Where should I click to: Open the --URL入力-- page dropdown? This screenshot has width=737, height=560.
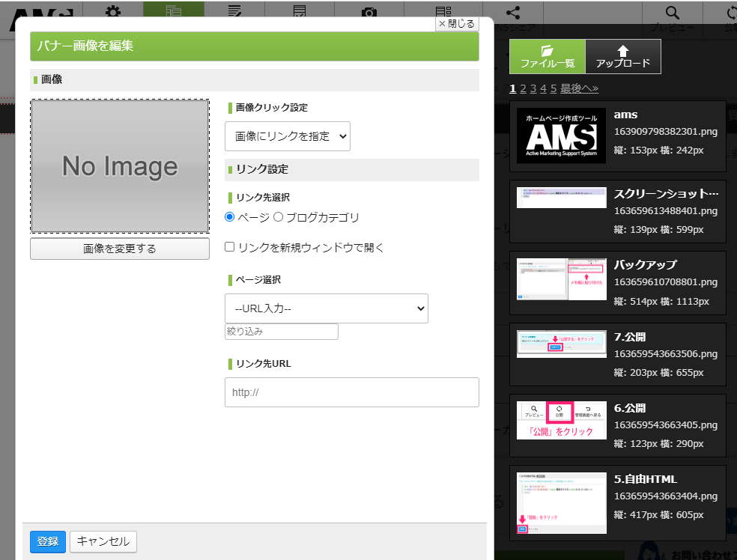pyautogui.click(x=327, y=308)
